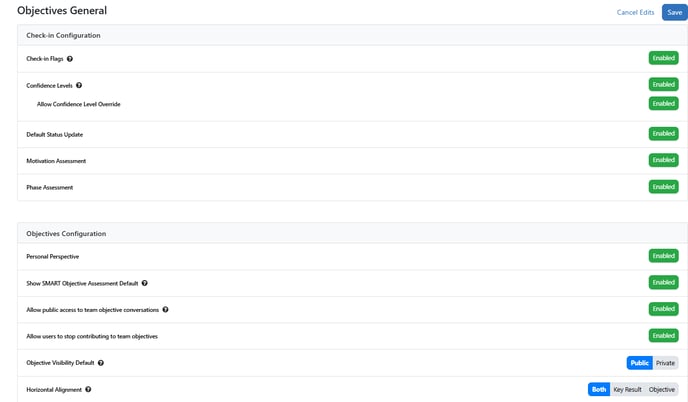Image resolution: width=688 pixels, height=402 pixels.
Task: Disable Allow Confidence Level Override
Action: click(x=663, y=103)
